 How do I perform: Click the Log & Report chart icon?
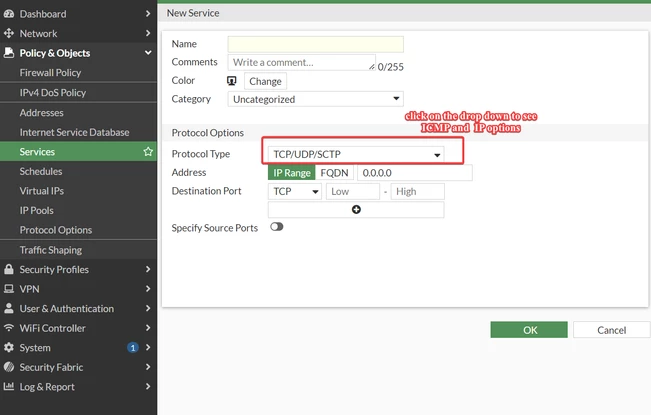click(9, 386)
